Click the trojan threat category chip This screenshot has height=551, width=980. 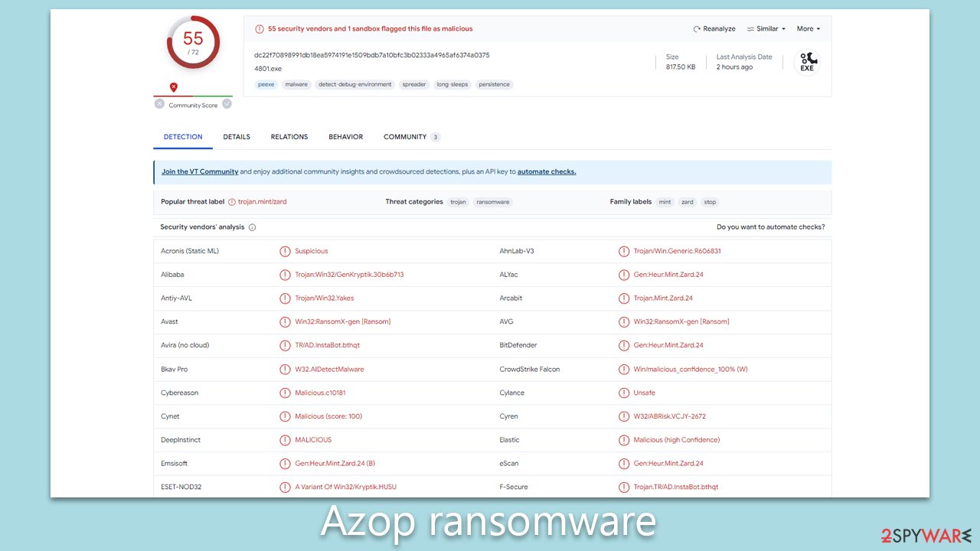click(458, 202)
